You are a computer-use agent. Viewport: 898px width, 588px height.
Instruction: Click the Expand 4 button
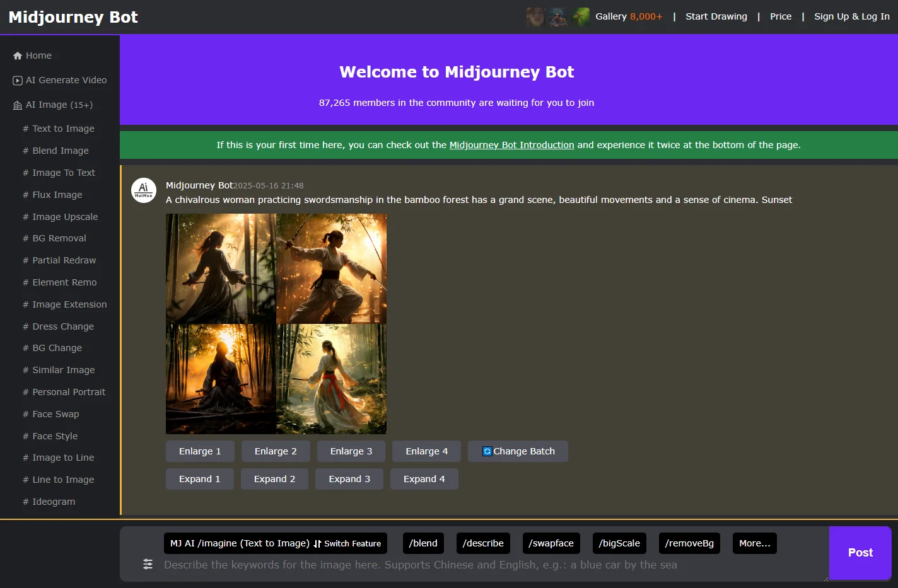tap(424, 479)
